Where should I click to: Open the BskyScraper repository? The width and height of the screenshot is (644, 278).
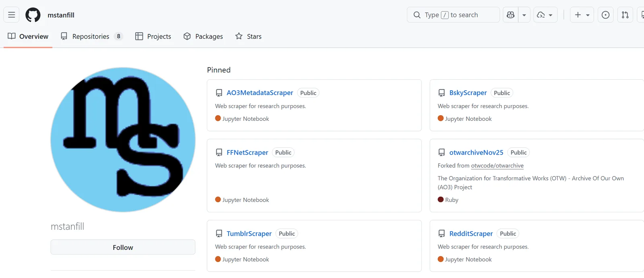[x=468, y=93]
